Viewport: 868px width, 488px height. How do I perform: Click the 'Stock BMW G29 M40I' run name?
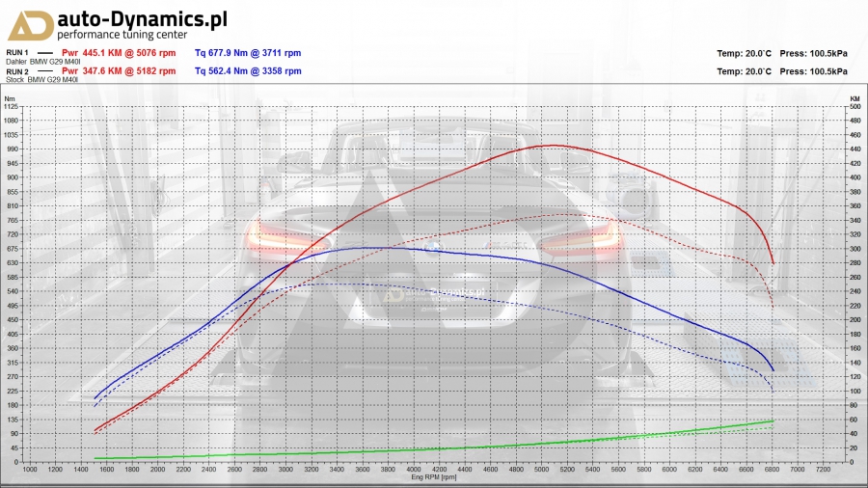(38, 81)
